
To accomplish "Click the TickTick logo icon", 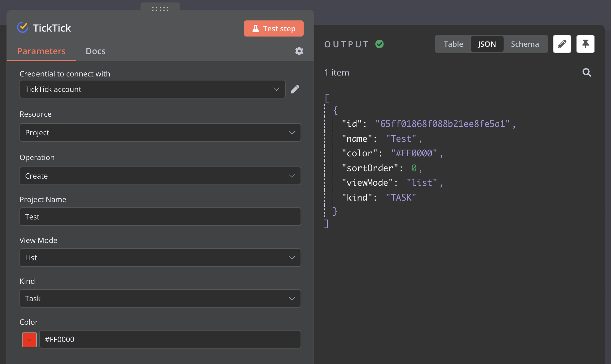I will 23,28.
